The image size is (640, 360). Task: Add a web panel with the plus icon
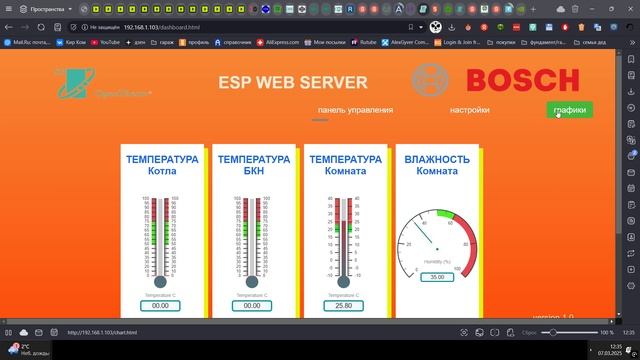[631, 269]
